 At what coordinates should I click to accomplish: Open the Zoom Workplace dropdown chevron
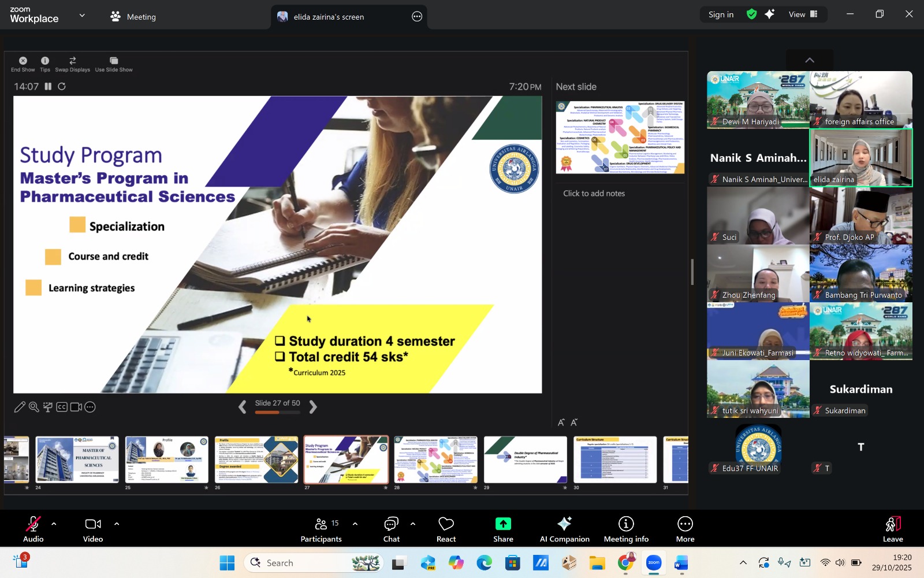tap(82, 16)
